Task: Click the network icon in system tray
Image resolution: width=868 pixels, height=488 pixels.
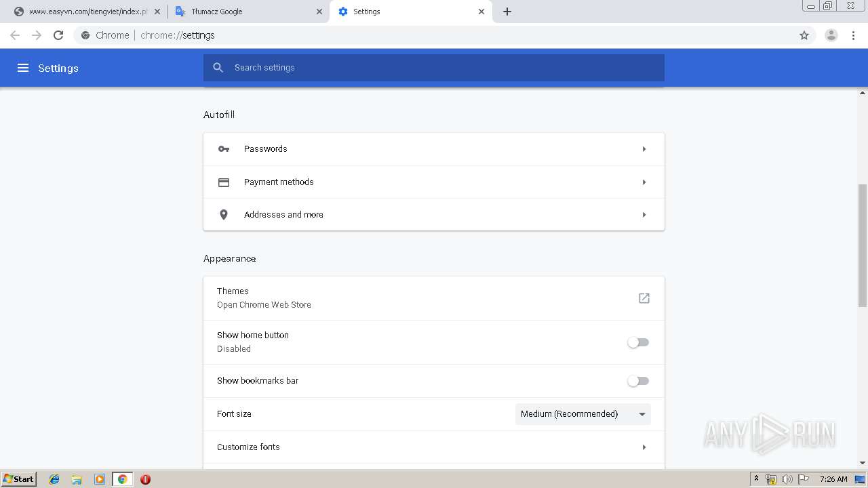Action: click(x=771, y=479)
